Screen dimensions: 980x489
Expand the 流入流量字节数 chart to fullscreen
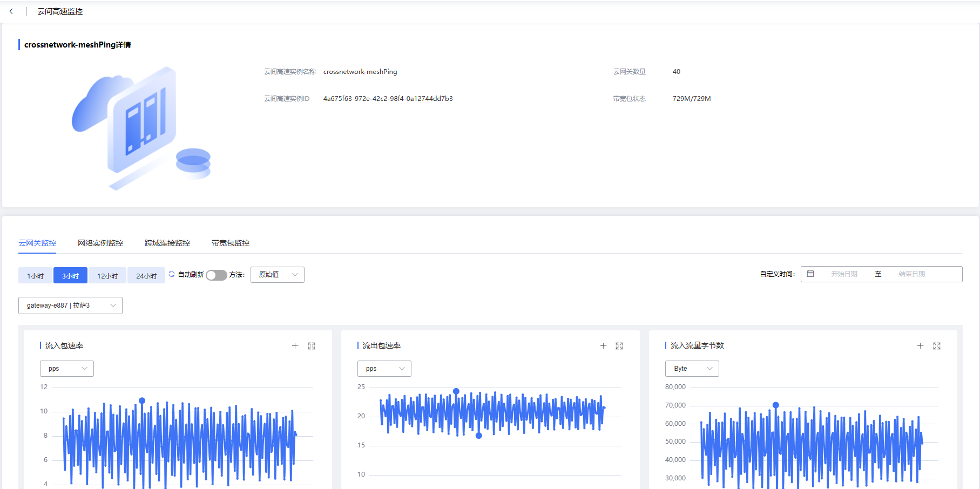pyautogui.click(x=937, y=346)
